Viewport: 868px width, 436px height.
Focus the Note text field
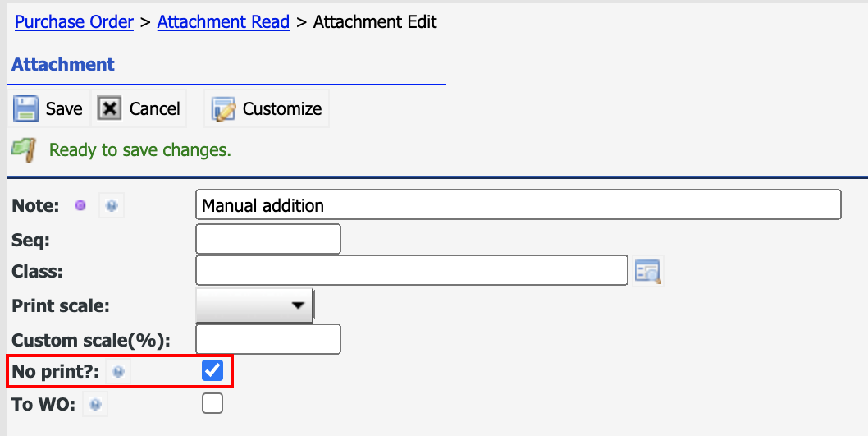click(x=519, y=205)
